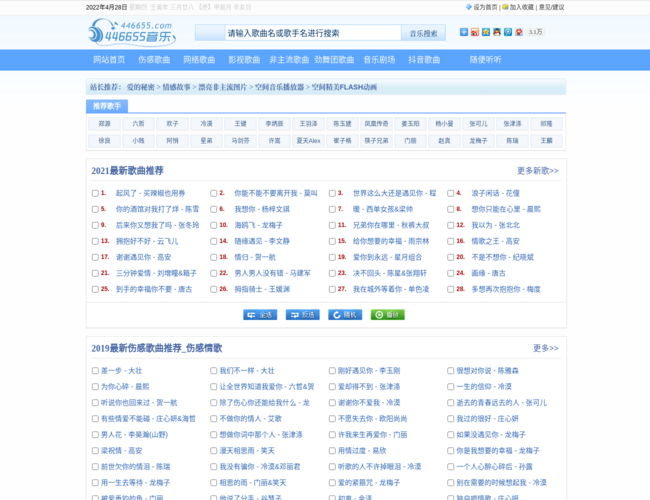Open song 我们不一样 - 大壮

point(247,371)
